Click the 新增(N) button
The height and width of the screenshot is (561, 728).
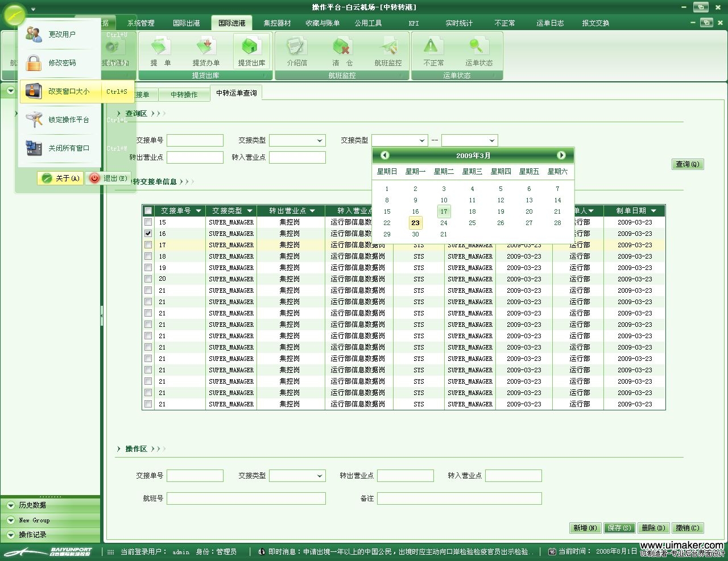585,528
